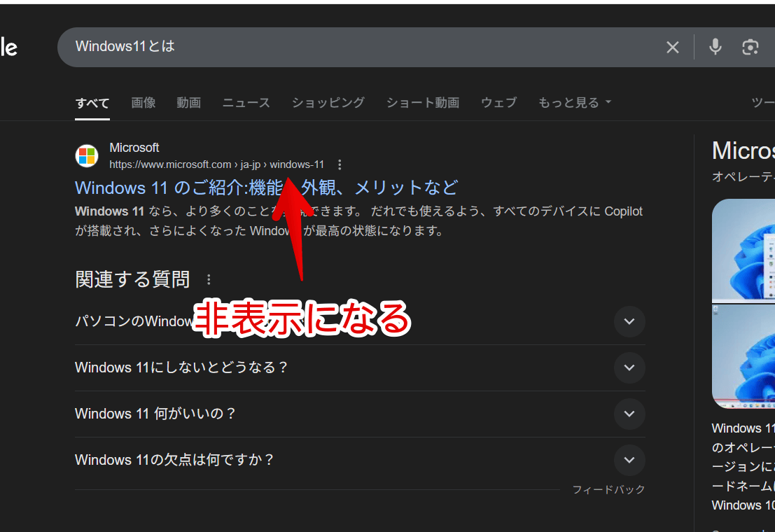Switch to the 動画 tab

189,103
